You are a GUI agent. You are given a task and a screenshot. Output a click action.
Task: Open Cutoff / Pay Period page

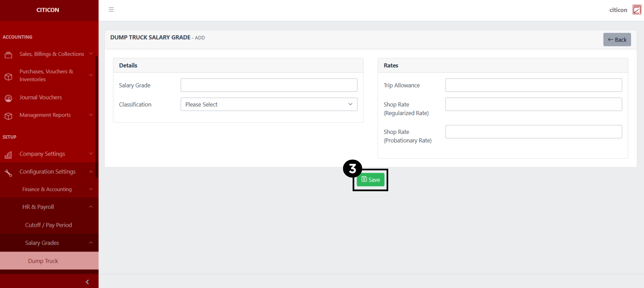48,225
